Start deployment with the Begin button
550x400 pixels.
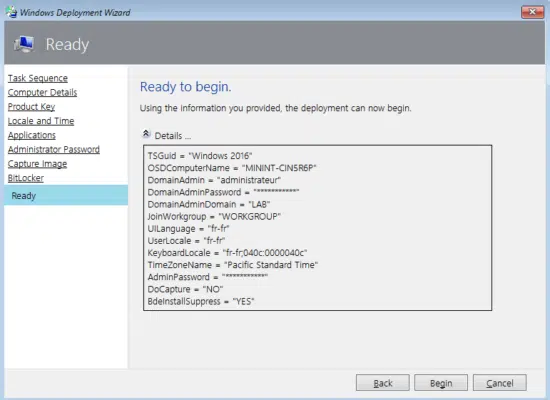click(x=441, y=383)
